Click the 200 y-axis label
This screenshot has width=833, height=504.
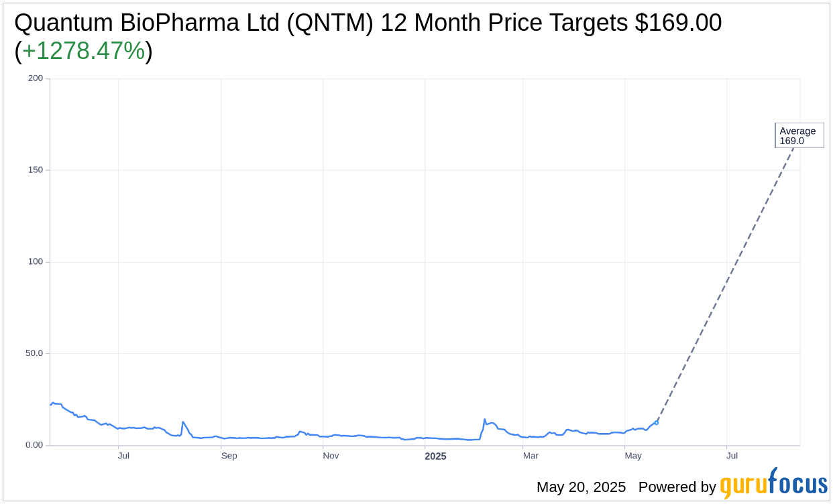(x=36, y=78)
